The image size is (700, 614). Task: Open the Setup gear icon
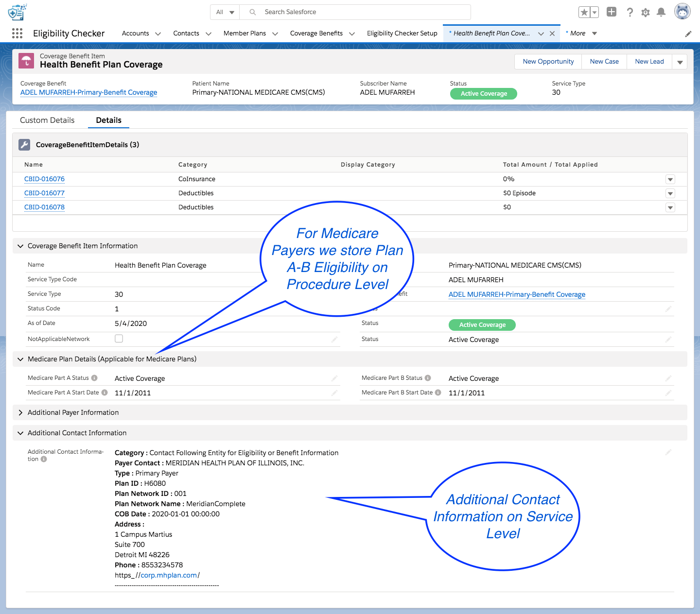pyautogui.click(x=646, y=13)
